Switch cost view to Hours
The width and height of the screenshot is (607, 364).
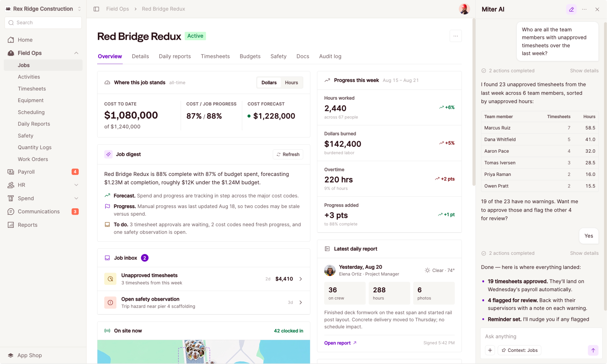[291, 83]
